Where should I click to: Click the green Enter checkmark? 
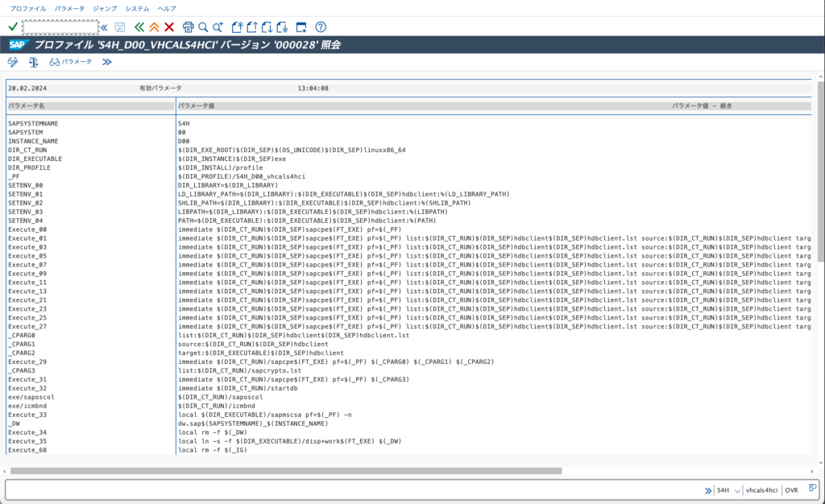11,27
